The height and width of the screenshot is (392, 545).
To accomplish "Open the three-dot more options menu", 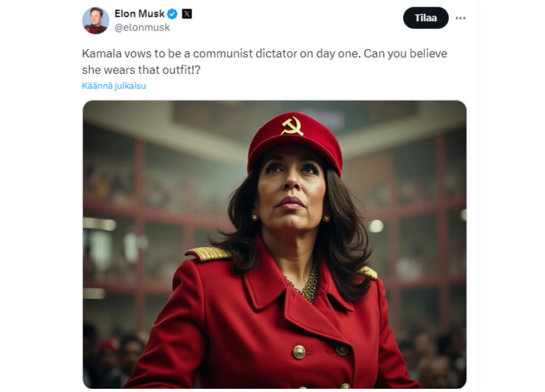I will [460, 18].
